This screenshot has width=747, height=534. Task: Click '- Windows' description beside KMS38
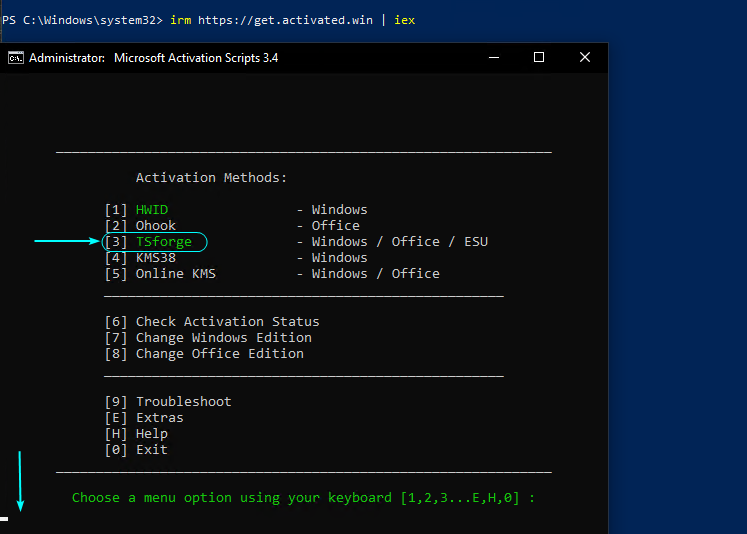click(332, 258)
